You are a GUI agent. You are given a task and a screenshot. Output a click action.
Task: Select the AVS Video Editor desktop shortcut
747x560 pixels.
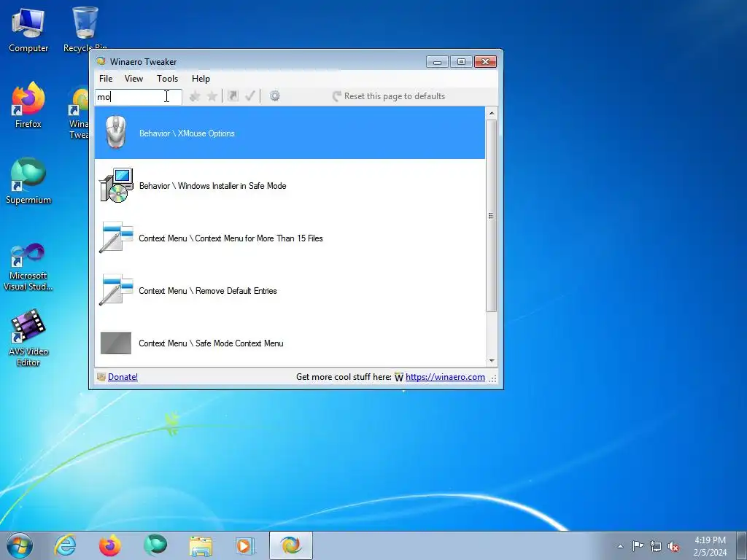pyautogui.click(x=28, y=338)
